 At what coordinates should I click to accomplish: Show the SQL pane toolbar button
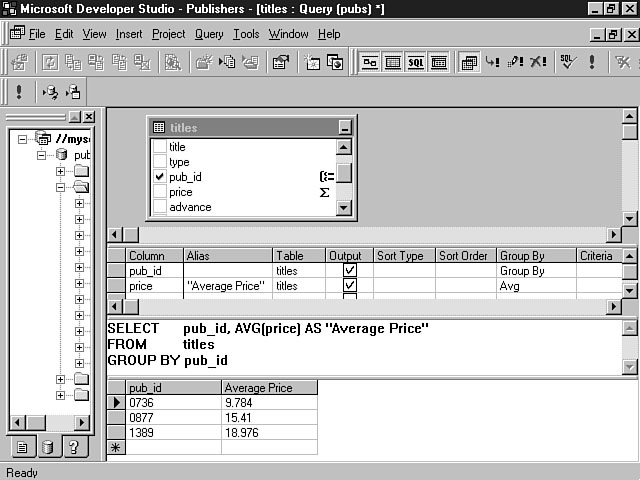click(x=415, y=62)
